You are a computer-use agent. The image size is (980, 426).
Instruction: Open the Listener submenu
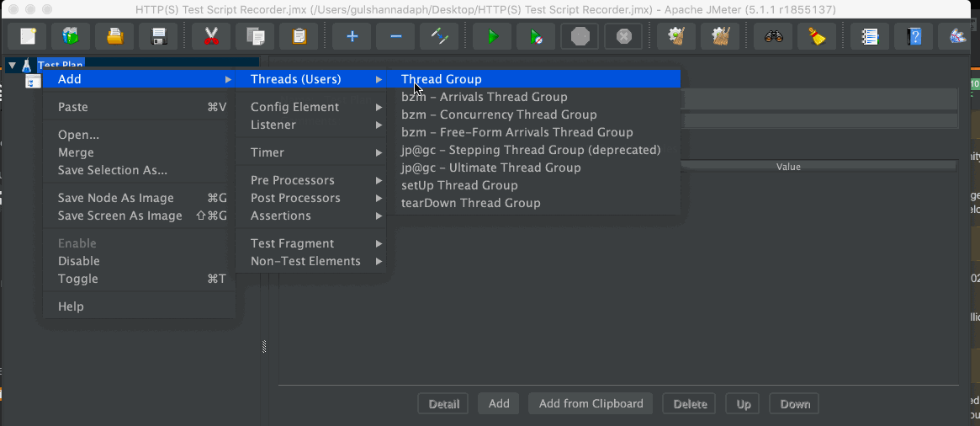[310, 125]
